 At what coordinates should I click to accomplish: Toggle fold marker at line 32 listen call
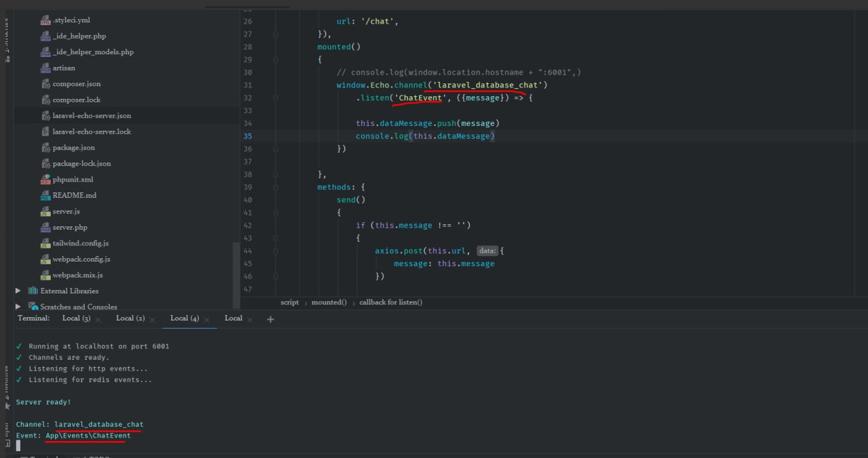[x=276, y=98]
